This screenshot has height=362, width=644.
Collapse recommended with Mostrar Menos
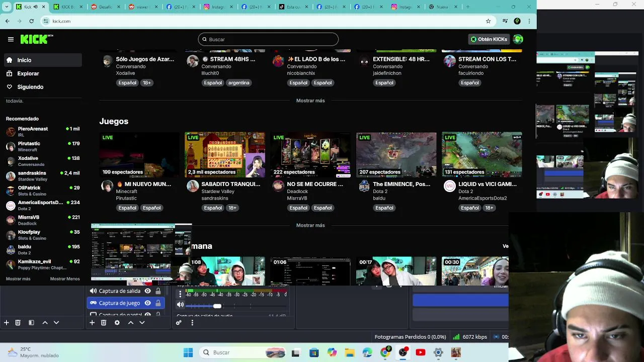pyautogui.click(x=65, y=279)
